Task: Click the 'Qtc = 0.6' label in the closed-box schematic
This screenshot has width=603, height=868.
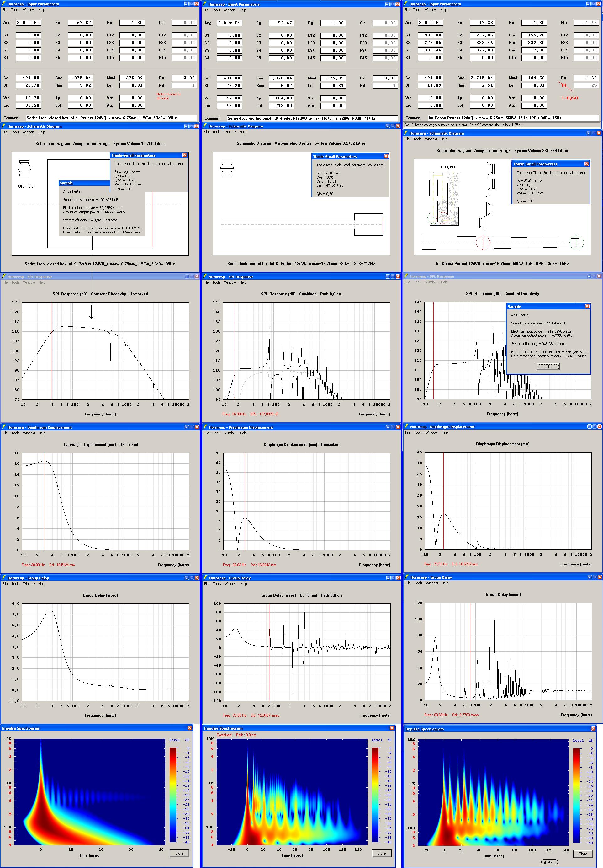Action: 26,186
